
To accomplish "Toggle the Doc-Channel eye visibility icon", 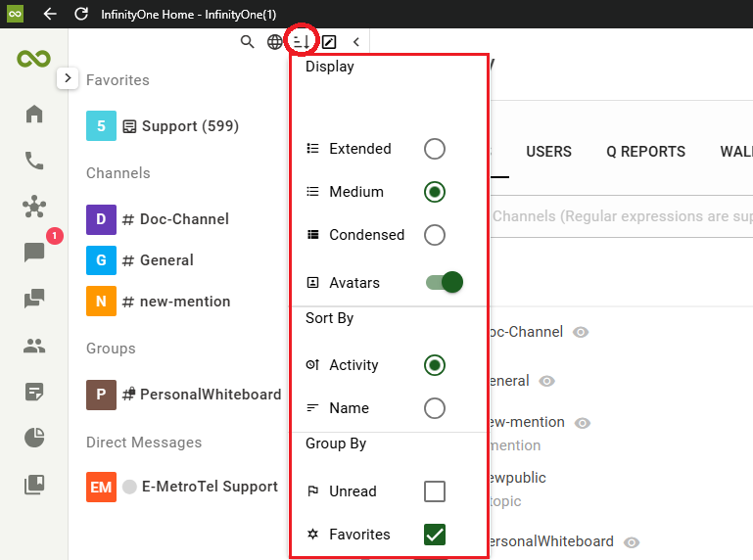I will click(581, 332).
